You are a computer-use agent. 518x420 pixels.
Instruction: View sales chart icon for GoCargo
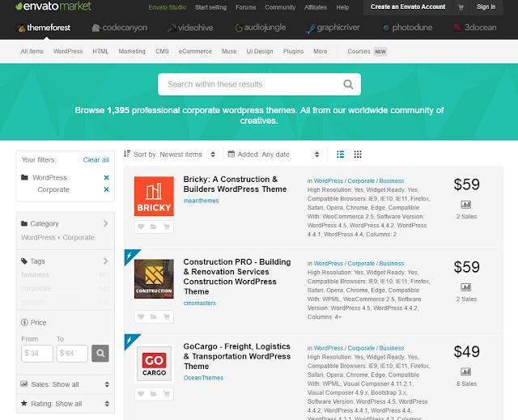pyautogui.click(x=466, y=371)
